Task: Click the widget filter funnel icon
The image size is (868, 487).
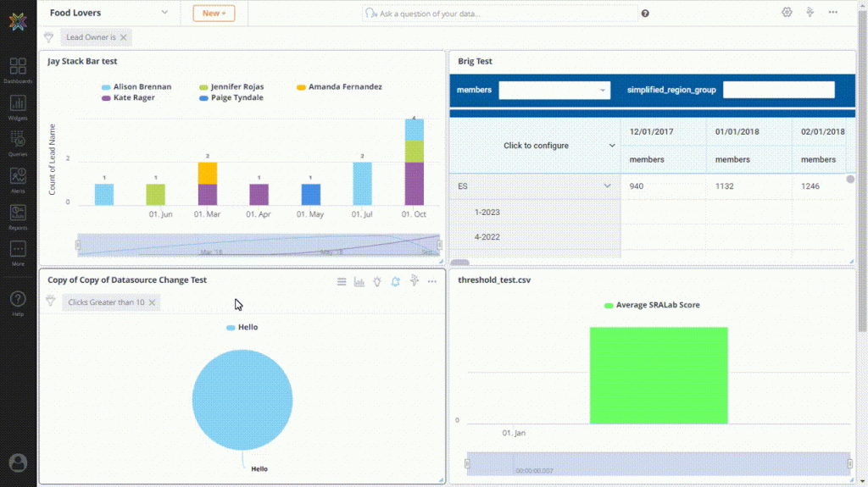Action: tap(50, 302)
